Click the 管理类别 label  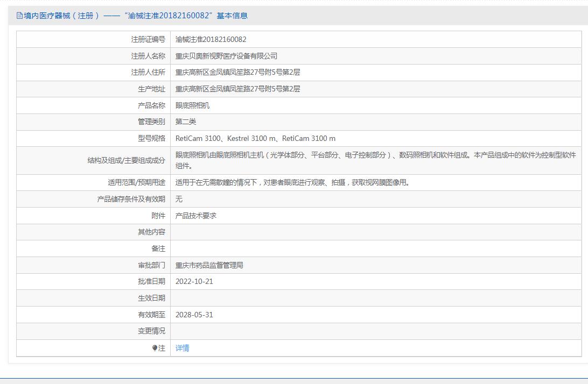click(x=151, y=122)
